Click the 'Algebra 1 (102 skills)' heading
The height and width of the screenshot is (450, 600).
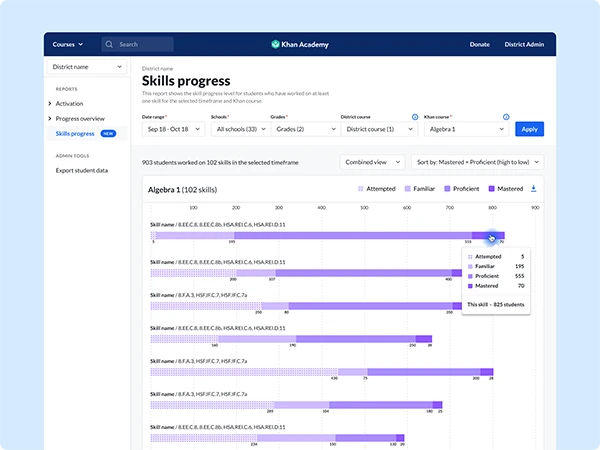coord(183,190)
